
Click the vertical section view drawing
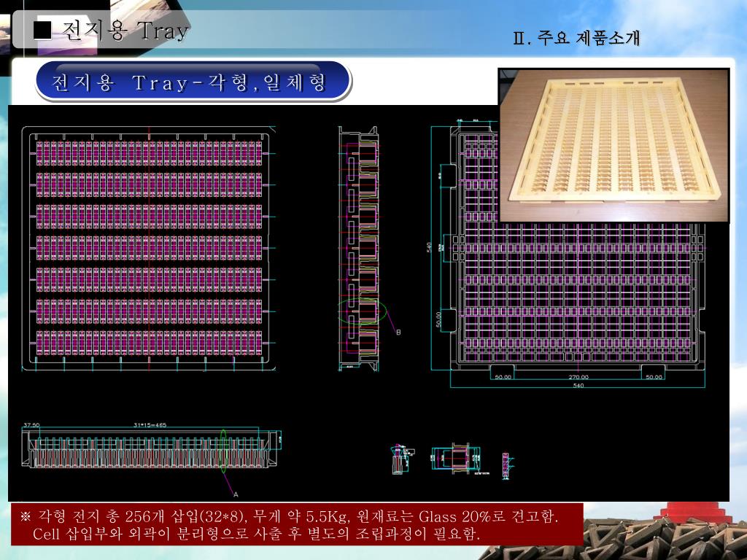[359, 249]
